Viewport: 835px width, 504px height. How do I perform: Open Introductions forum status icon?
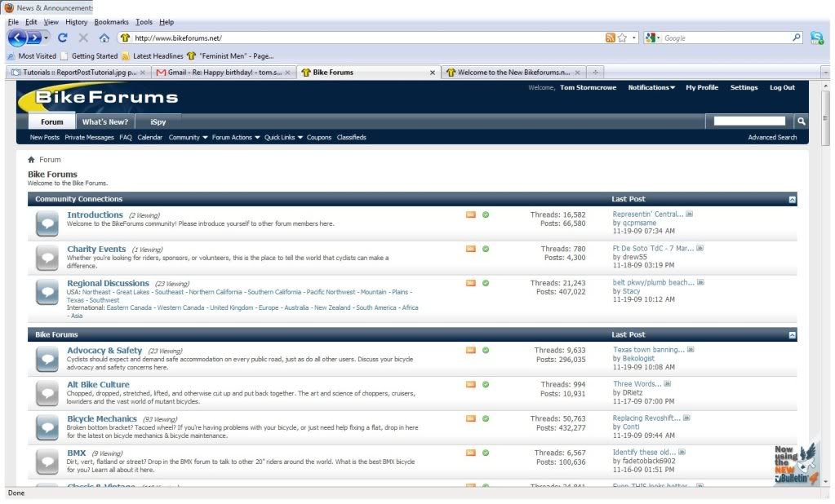47,223
